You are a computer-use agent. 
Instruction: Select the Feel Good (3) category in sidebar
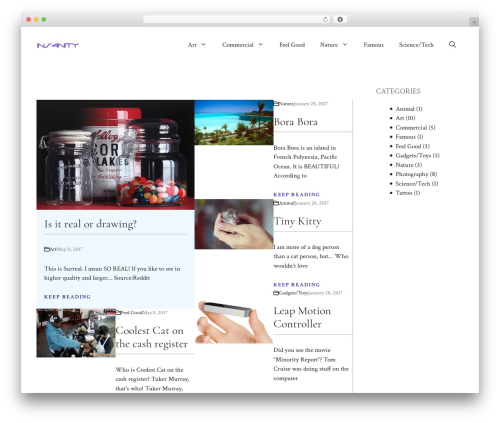tap(412, 146)
